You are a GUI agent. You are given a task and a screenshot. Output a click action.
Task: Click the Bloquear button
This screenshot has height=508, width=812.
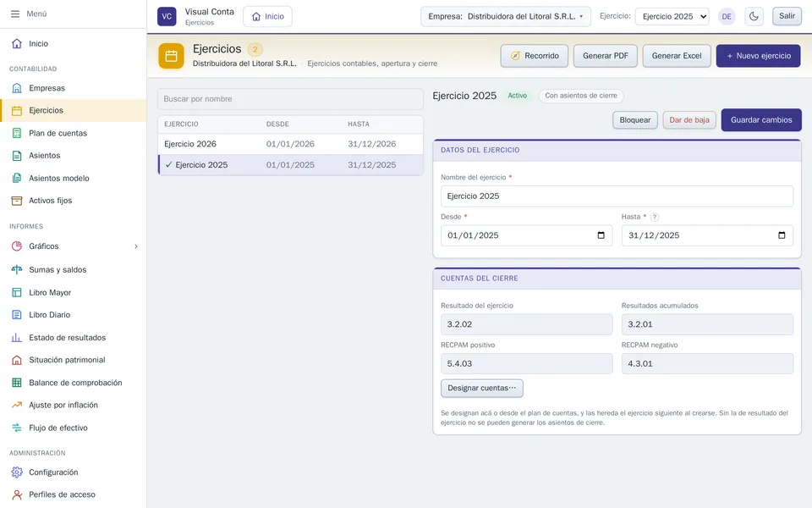pos(635,119)
